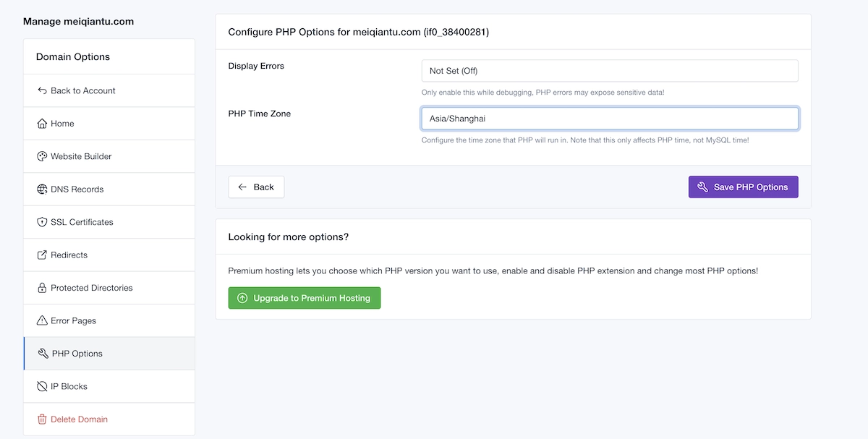Go to DNS Records menu item

pyautogui.click(x=77, y=189)
